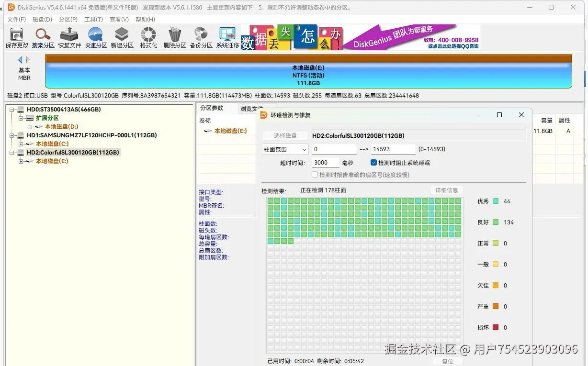Viewport: 588px width, 366px height.
Task: Select HD0:ST3500413AS(466GB) tree label
Action: (64, 110)
